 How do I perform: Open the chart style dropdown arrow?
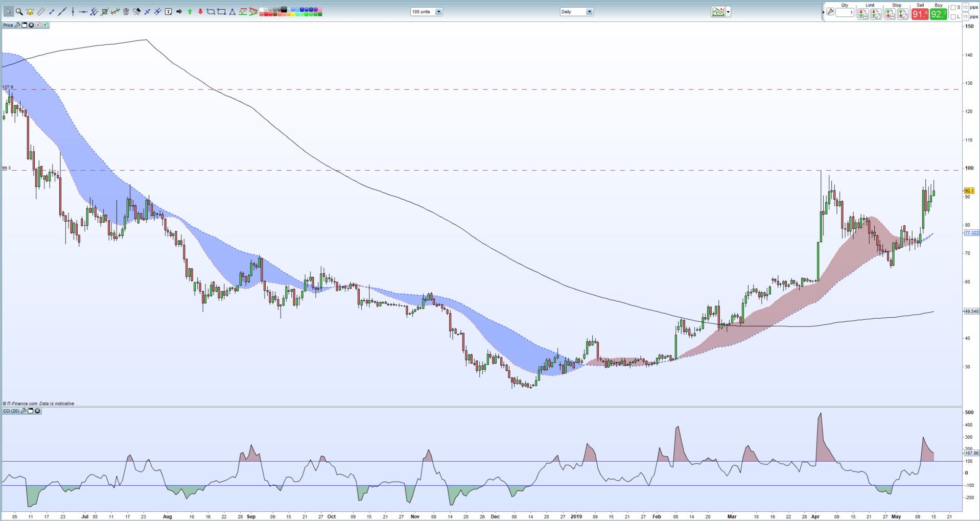click(x=728, y=11)
